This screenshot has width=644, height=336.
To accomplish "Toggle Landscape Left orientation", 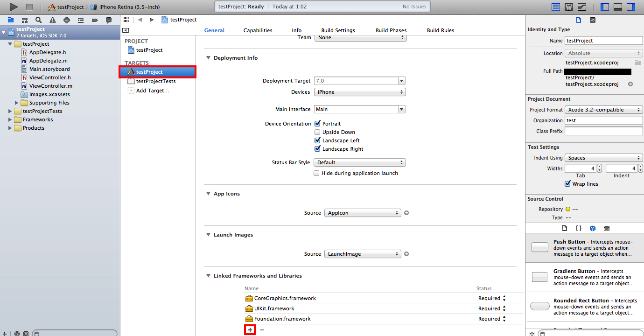I will pos(317,140).
